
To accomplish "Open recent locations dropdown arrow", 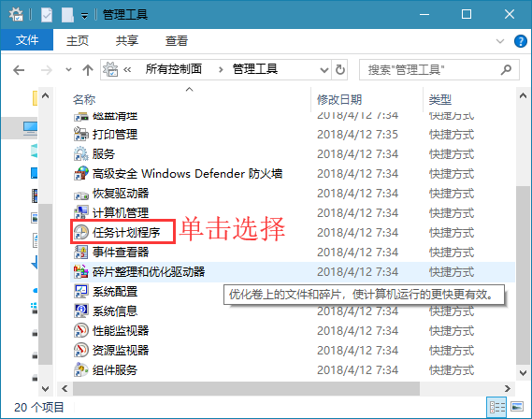I will (68, 70).
